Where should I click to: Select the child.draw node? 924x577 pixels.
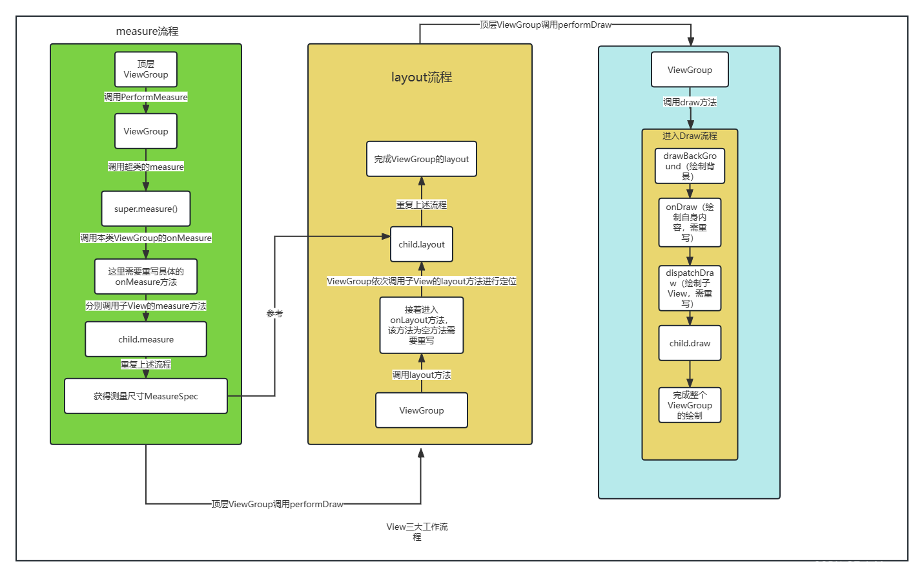click(690, 343)
